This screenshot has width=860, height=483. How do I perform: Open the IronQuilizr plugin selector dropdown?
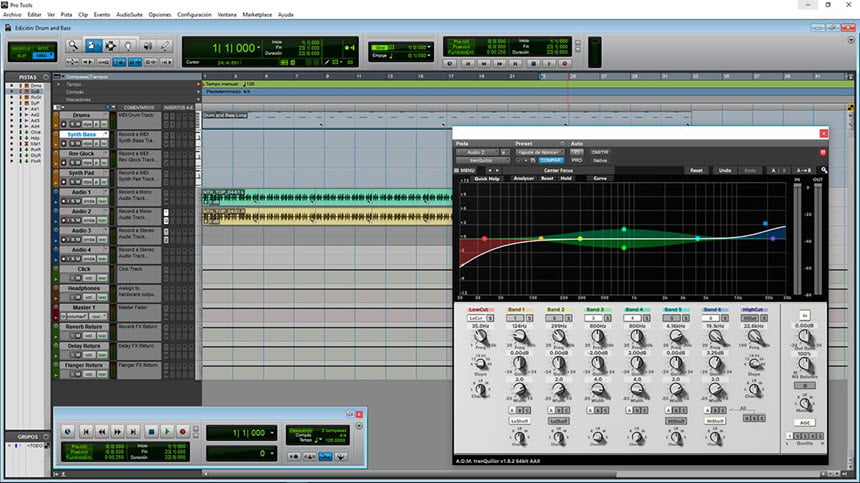483,161
